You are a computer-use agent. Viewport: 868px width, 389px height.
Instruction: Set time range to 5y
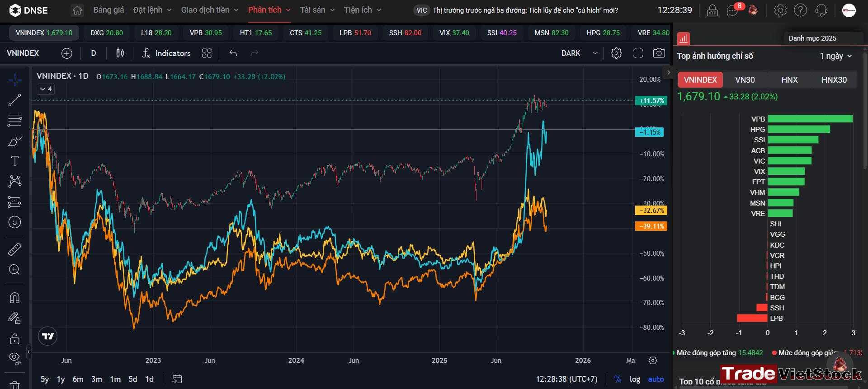pyautogui.click(x=45, y=379)
